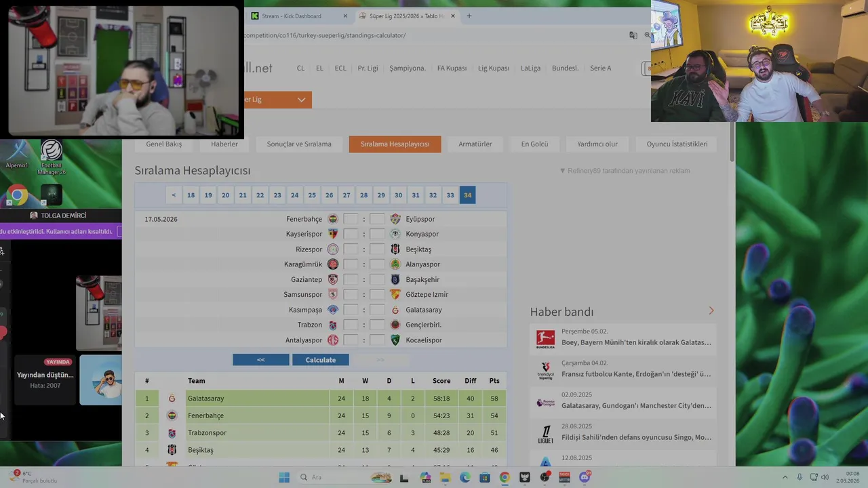Image resolution: width=868 pixels, height=488 pixels.
Task: Open the Alpemix1 desktop shortcut
Action: [17, 155]
